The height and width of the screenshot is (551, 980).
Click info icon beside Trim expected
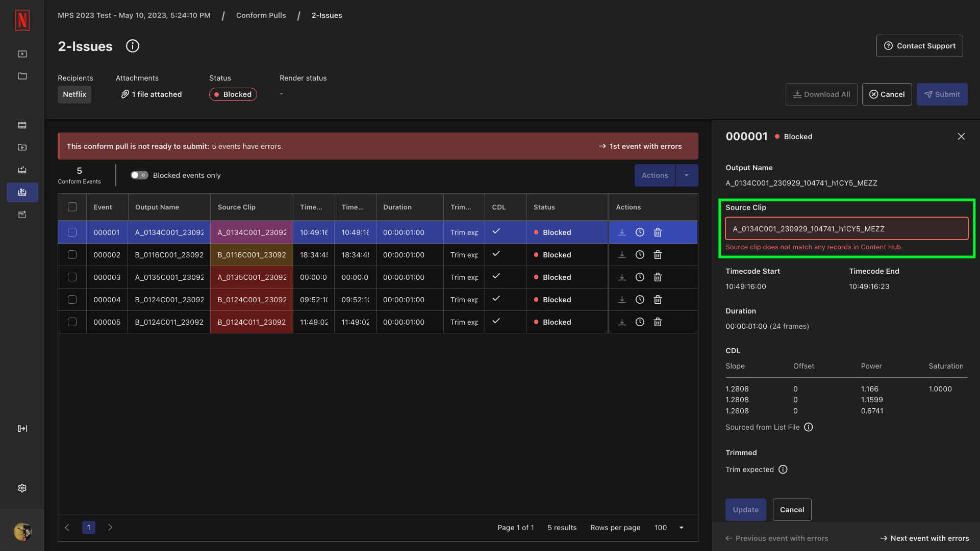[783, 469]
